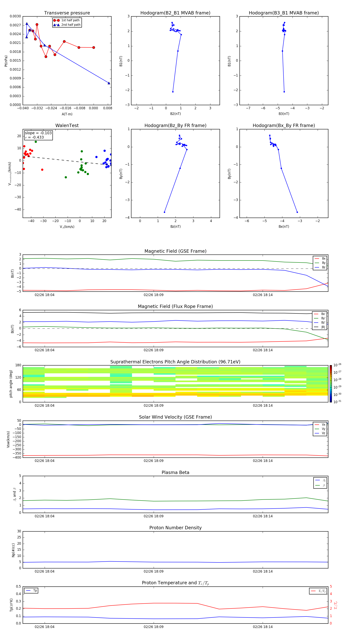Click the "|B|" entry in Flux Rope legend
Image resolution: width=351 pixels, height=644 pixels.
320,327
